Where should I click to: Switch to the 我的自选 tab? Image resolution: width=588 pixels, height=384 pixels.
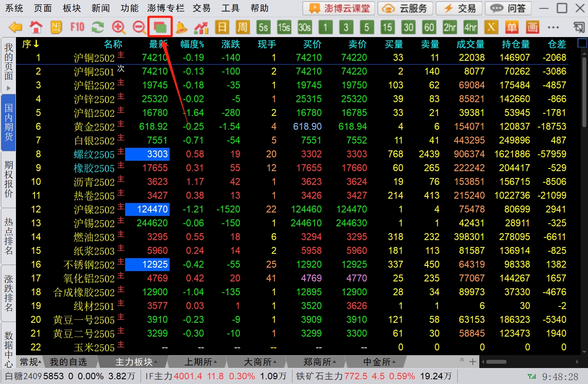(x=68, y=362)
